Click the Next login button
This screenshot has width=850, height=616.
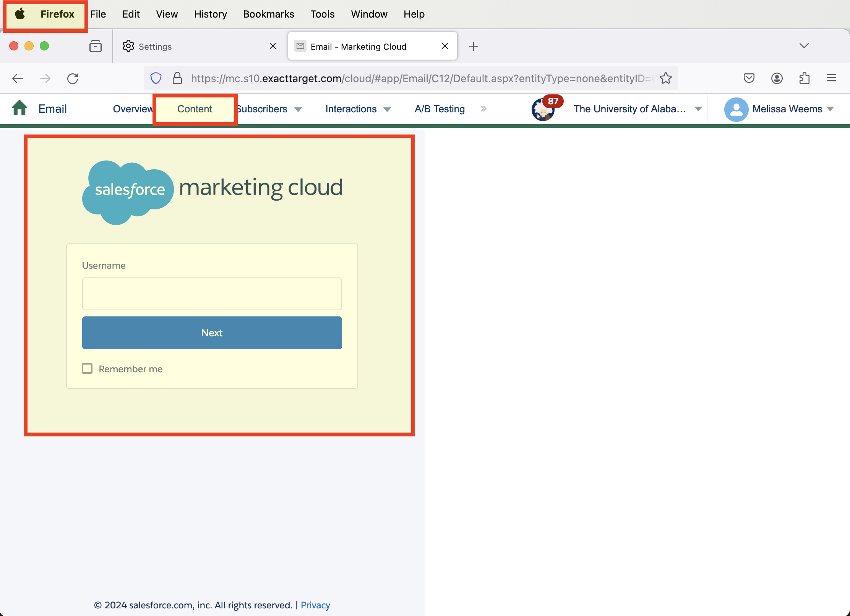pos(212,332)
